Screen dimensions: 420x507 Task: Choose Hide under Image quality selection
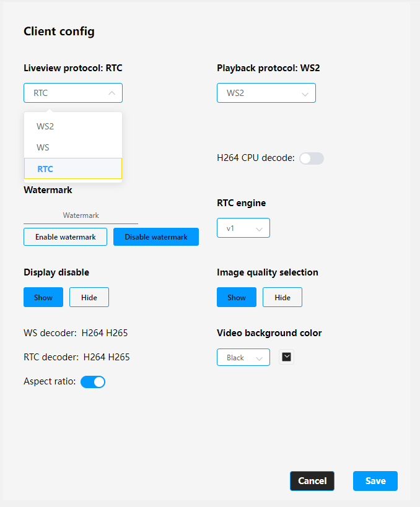[x=282, y=297]
